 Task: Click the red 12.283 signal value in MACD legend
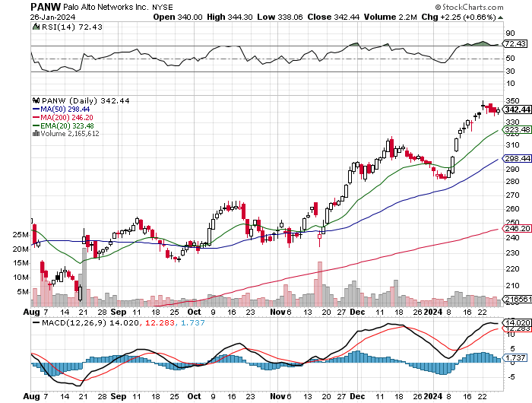[x=160, y=322]
